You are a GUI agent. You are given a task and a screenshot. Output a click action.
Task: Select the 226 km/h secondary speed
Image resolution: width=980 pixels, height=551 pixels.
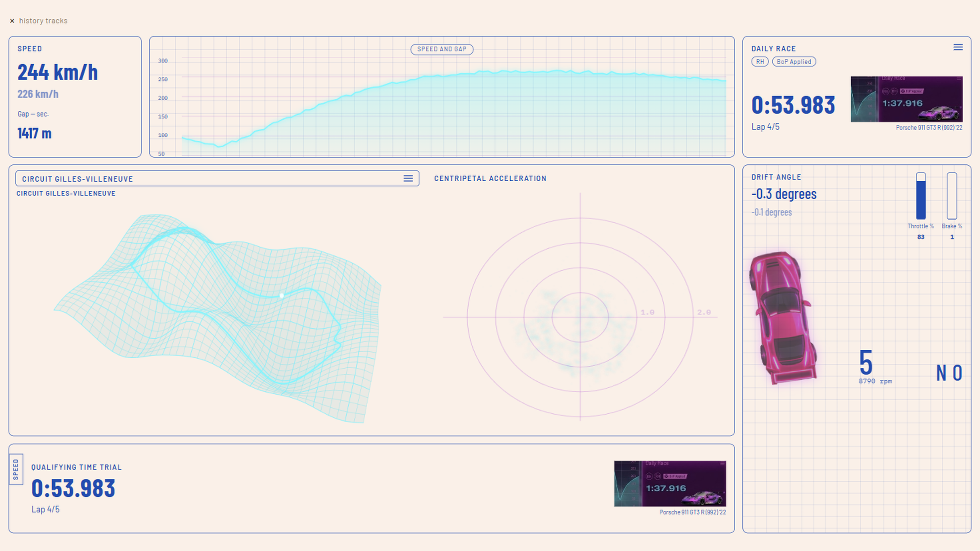click(38, 94)
